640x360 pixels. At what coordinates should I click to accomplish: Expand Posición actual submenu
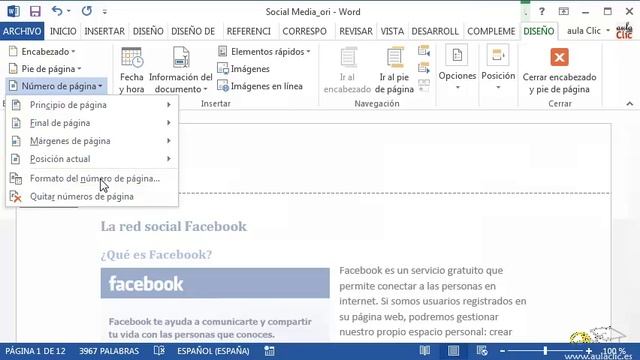[92, 159]
